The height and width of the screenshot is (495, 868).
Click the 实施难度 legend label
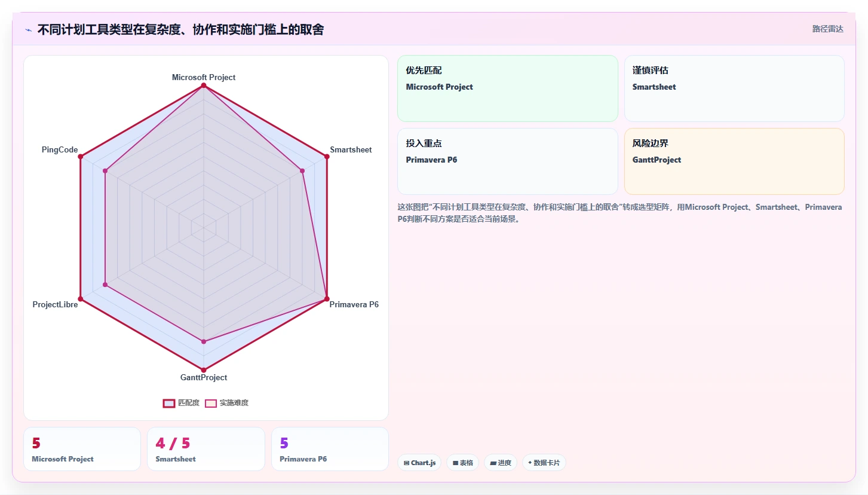click(x=234, y=403)
